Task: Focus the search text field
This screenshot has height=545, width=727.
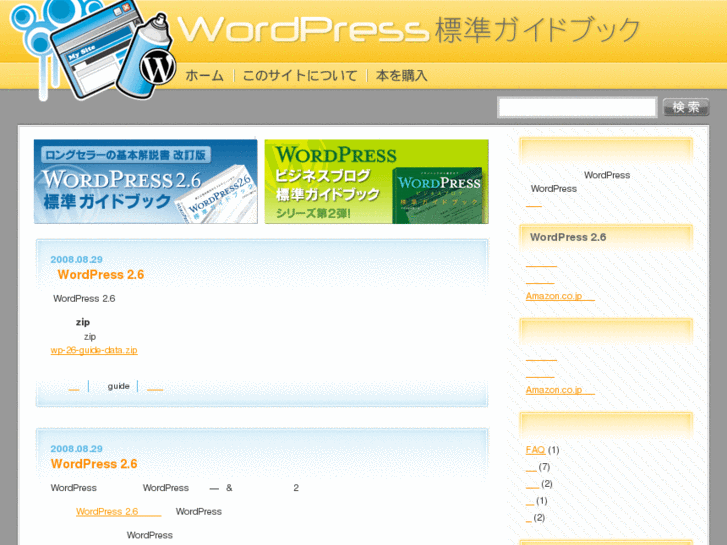Action: (x=577, y=108)
